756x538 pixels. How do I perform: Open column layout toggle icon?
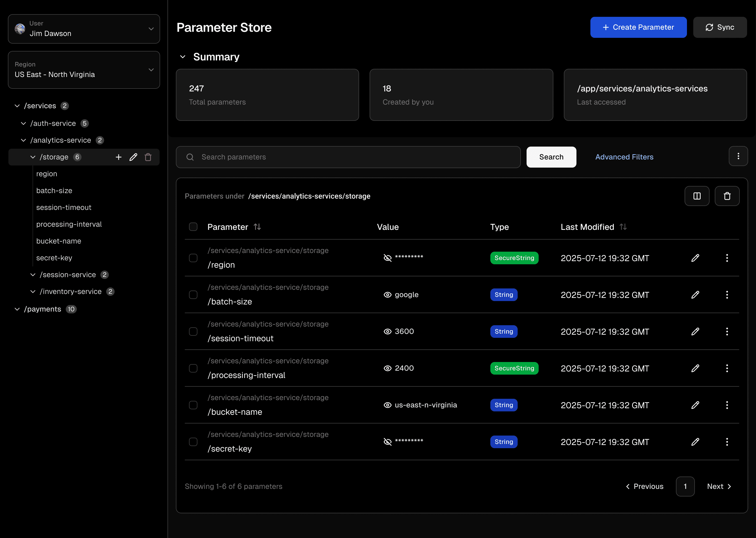click(697, 196)
